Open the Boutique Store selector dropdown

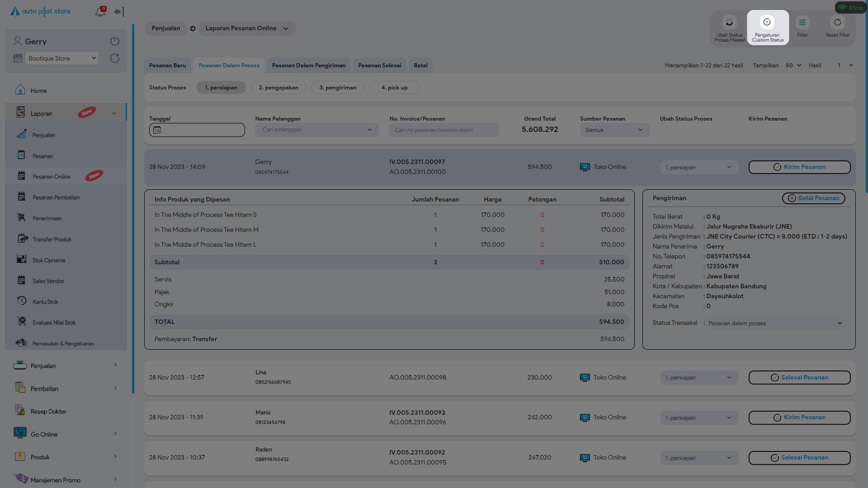(x=62, y=58)
